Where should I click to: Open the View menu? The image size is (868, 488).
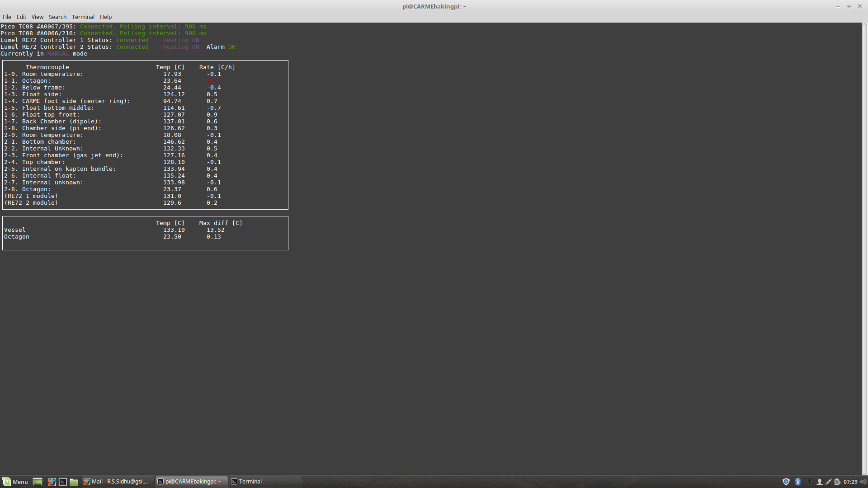[x=38, y=17]
